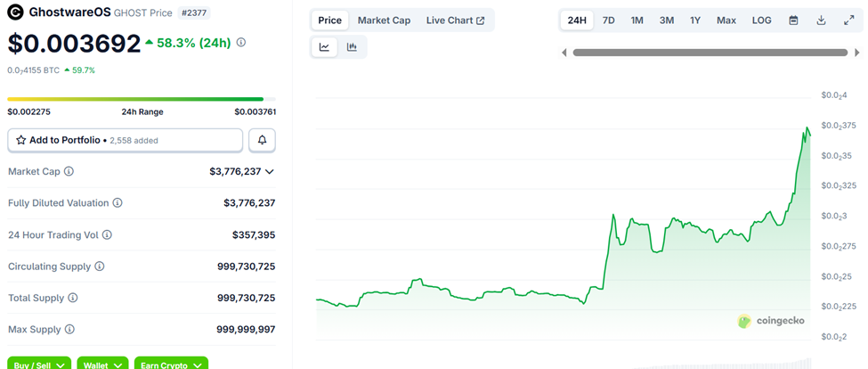Click the green price line peak on chart
This screenshot has height=369, width=868.
tap(807, 128)
